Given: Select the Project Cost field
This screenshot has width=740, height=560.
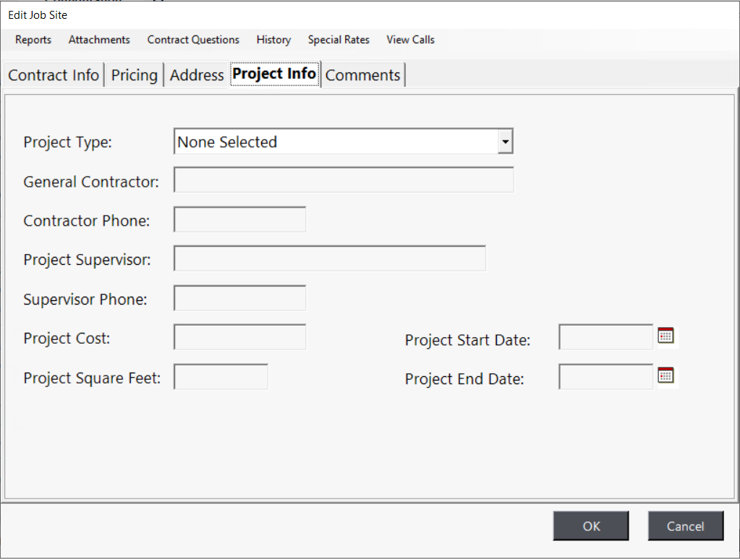Looking at the screenshot, I should click(x=239, y=337).
